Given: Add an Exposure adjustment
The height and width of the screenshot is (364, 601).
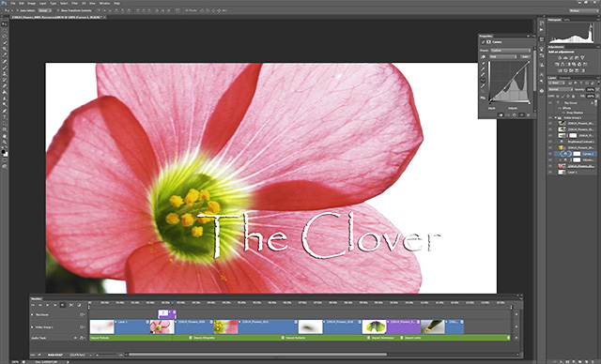Looking at the screenshot, I should 577,58.
